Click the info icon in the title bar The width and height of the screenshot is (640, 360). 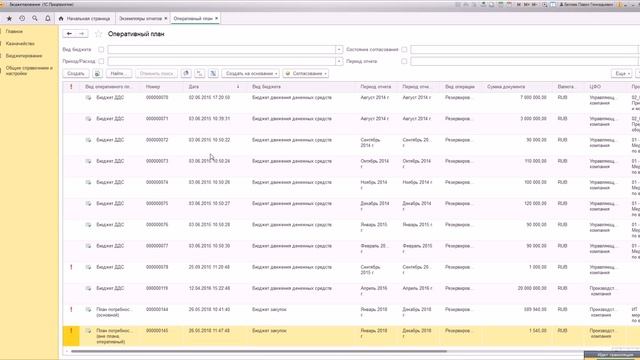(620, 4)
